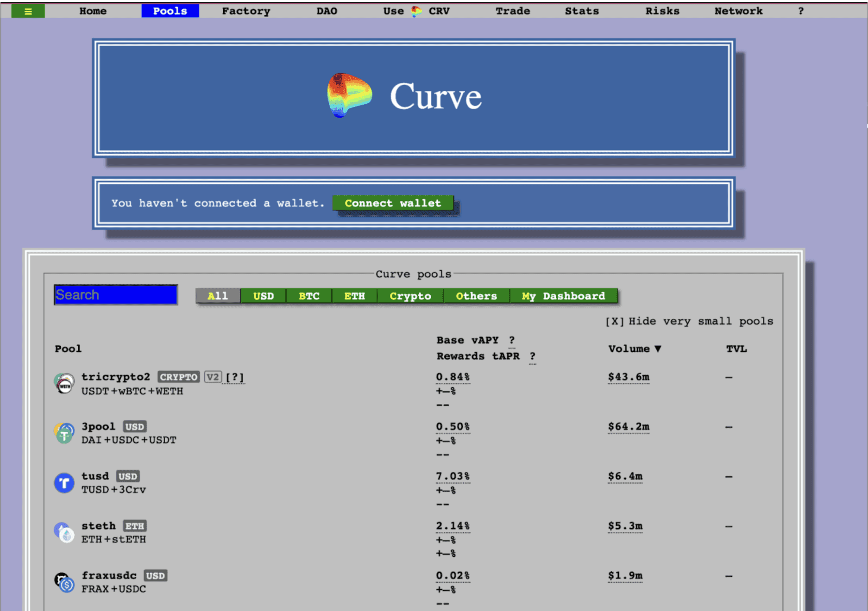Open the Use CRV menu item
Screen dimensions: 868x611
point(416,11)
